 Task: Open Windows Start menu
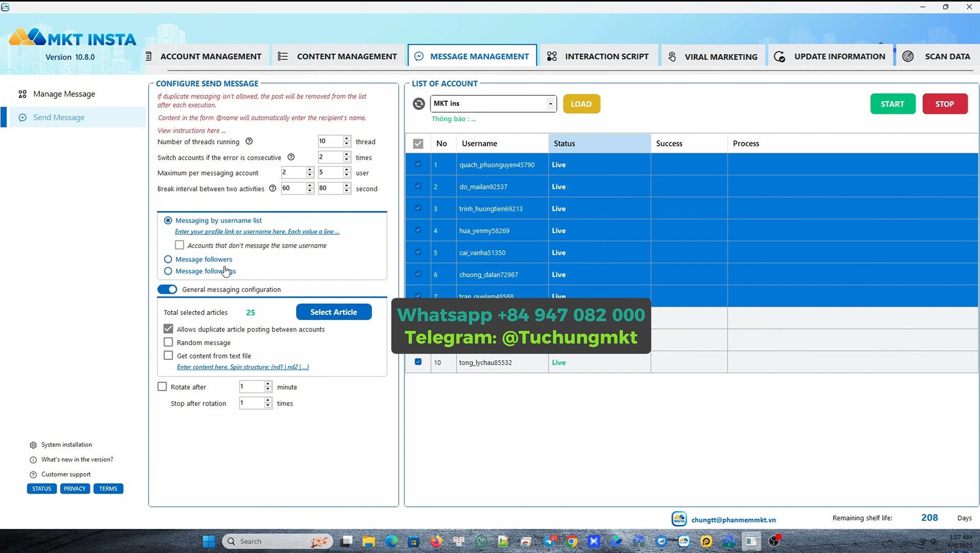209,541
